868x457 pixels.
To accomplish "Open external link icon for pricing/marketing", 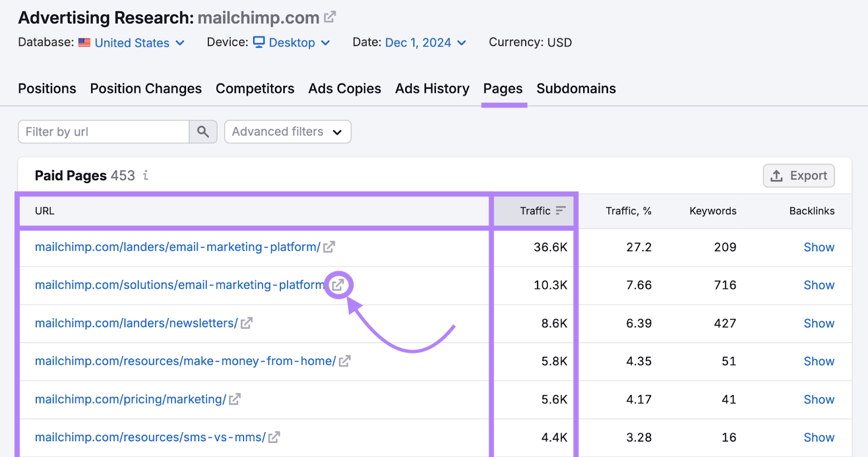I will tap(235, 399).
